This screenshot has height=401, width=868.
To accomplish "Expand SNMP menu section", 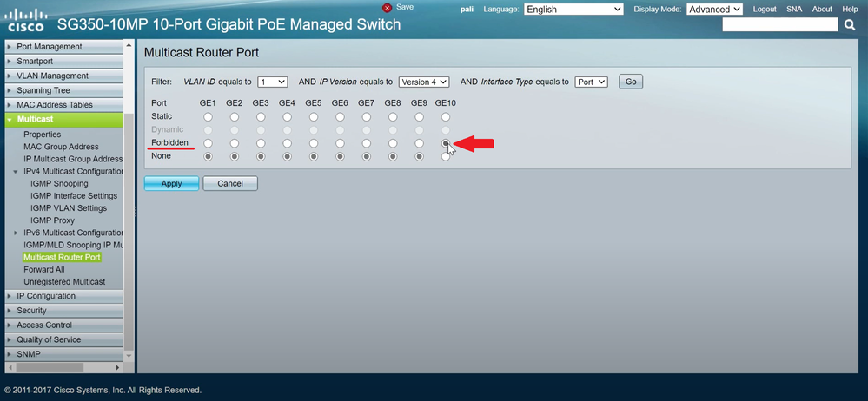I will click(64, 354).
